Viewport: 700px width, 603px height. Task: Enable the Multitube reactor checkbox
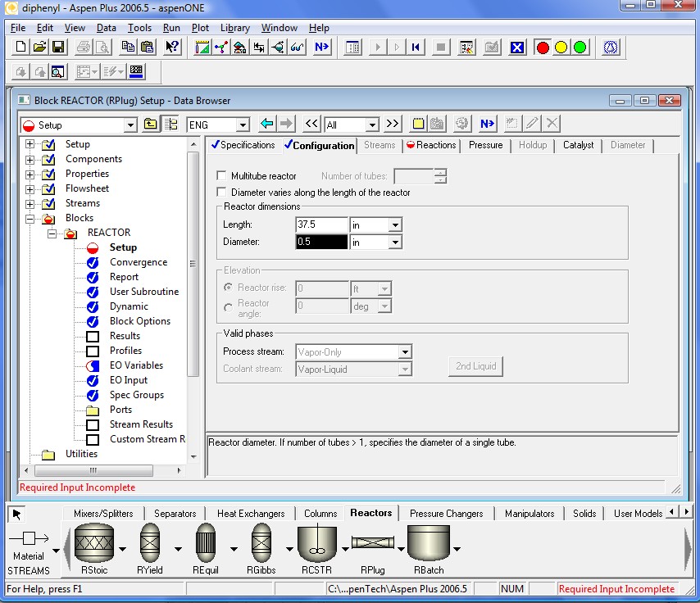tap(221, 176)
